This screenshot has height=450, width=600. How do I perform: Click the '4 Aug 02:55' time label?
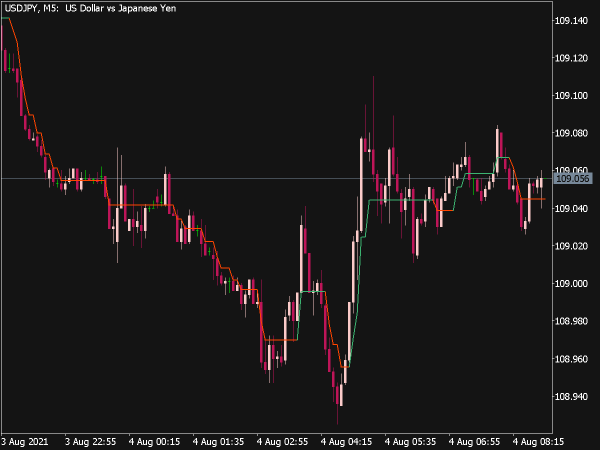click(x=282, y=442)
